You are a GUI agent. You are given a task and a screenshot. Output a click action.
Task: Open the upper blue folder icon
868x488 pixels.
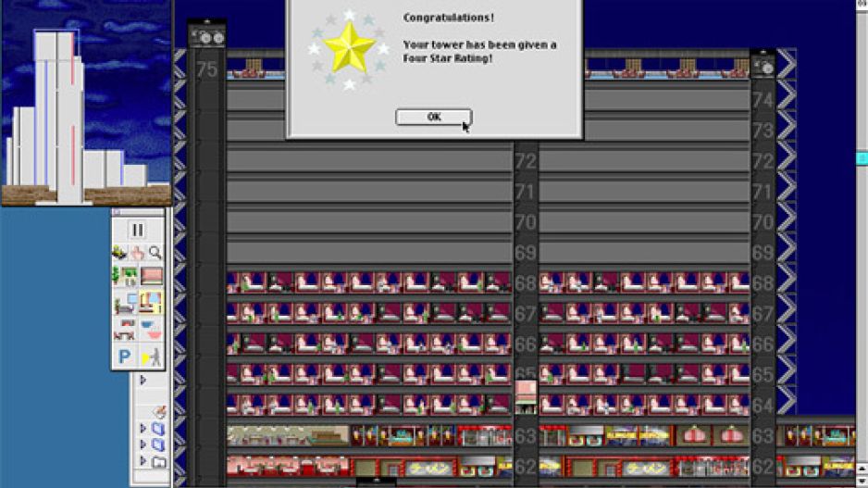pyautogui.click(x=158, y=429)
